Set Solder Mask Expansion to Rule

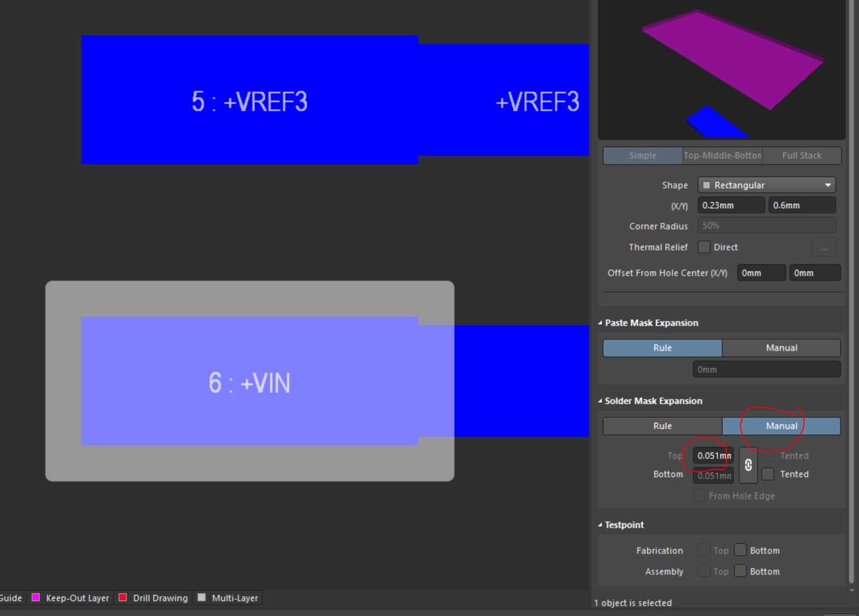(663, 426)
